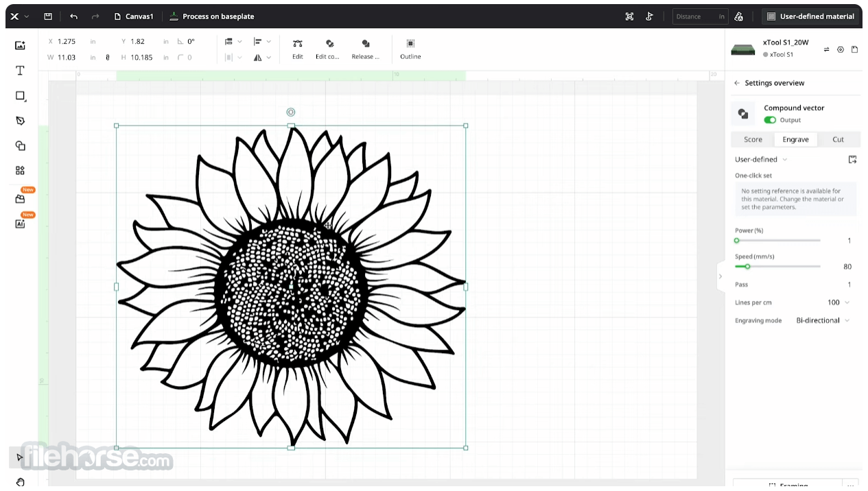The width and height of the screenshot is (868, 491).
Task: Open the Engraving mode Bi-directional dropdown
Action: click(822, 320)
